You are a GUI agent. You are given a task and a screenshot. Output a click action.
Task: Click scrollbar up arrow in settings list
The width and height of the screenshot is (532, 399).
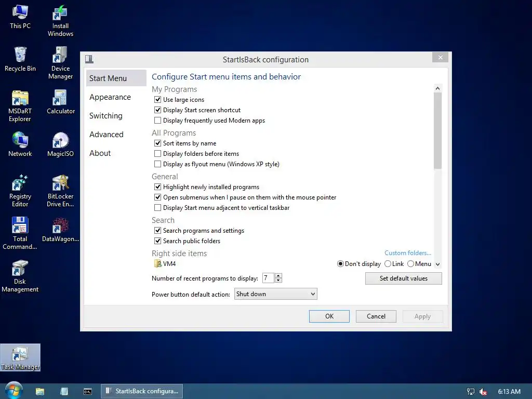pos(437,88)
